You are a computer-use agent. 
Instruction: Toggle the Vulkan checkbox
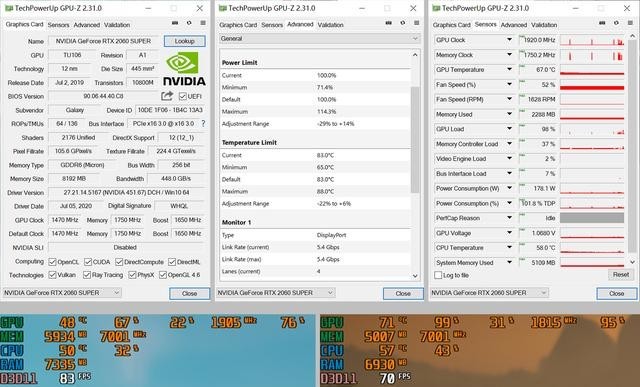(52, 275)
